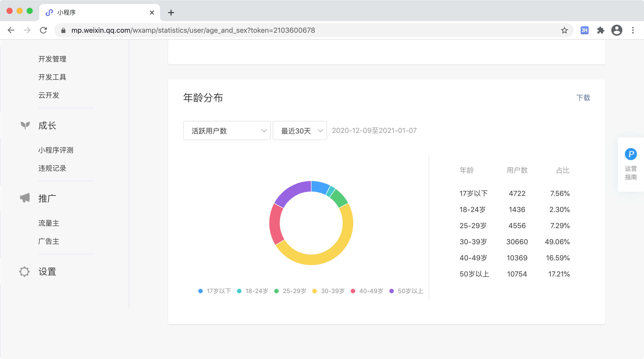The image size is (644, 359).
Task: Expand the 活跃用户数 metric dropdown
Action: coord(227,131)
